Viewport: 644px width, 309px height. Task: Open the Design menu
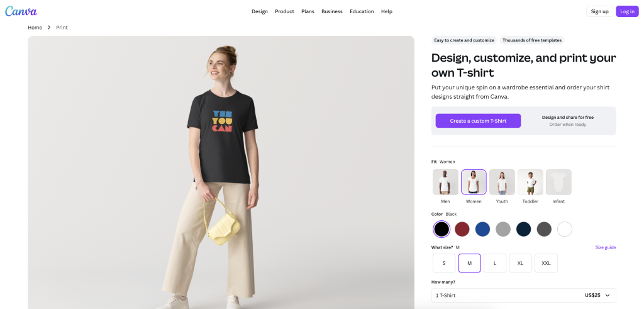pos(260,11)
